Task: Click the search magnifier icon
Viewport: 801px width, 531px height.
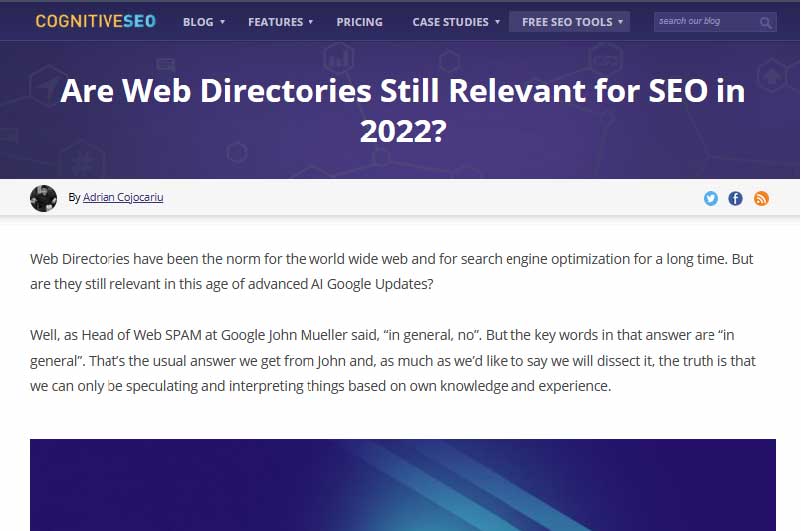Action: pyautogui.click(x=765, y=22)
